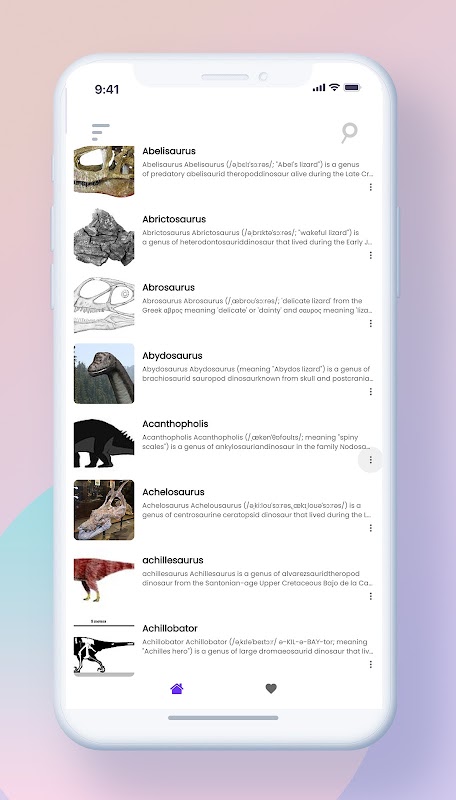Screen dimensions: 456x800
Task: Open the Home tab
Action: coord(176,689)
